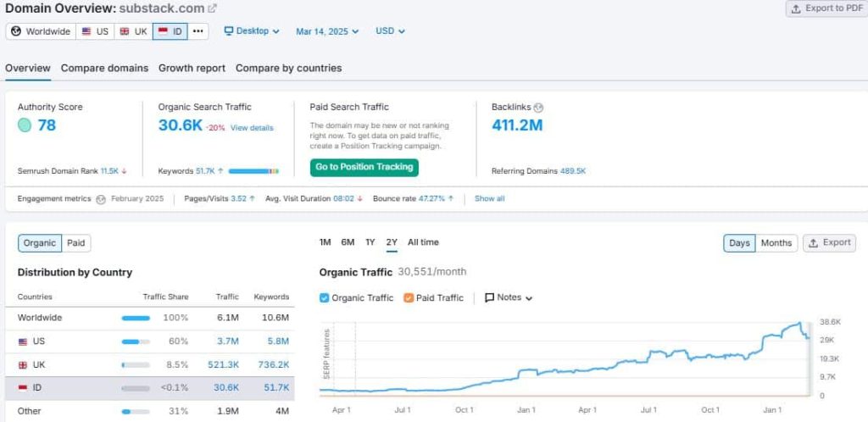This screenshot has height=422, width=868.
Task: Click the Avg. Visit Duration down arrow
Action: (359, 198)
